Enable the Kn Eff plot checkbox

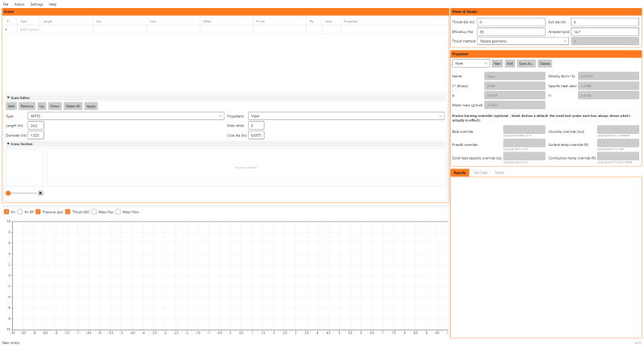pyautogui.click(x=21, y=212)
